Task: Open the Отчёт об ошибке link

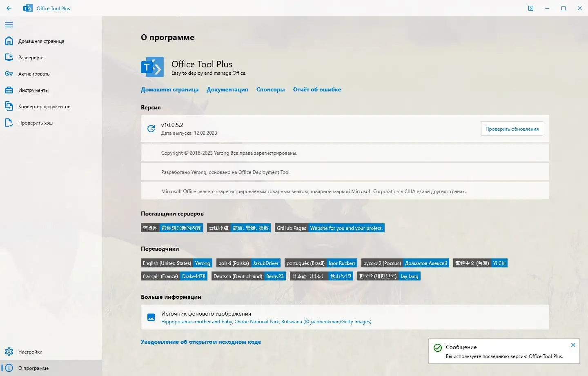Action: coord(317,89)
